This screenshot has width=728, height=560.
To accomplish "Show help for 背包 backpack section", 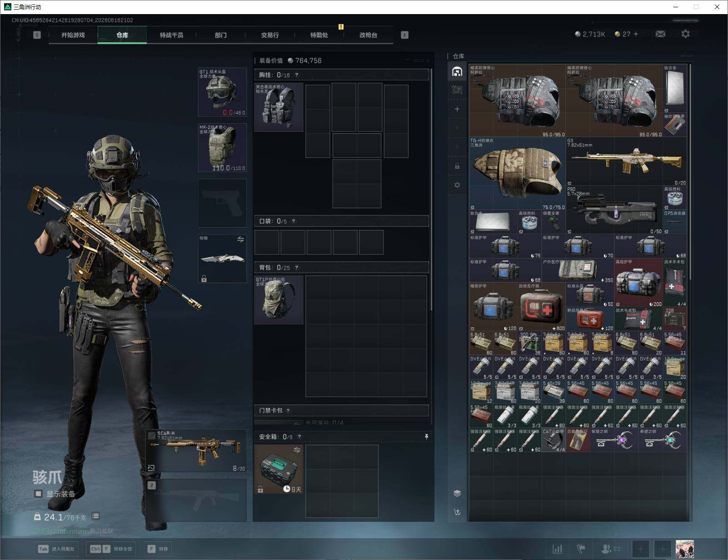I will coord(297,268).
